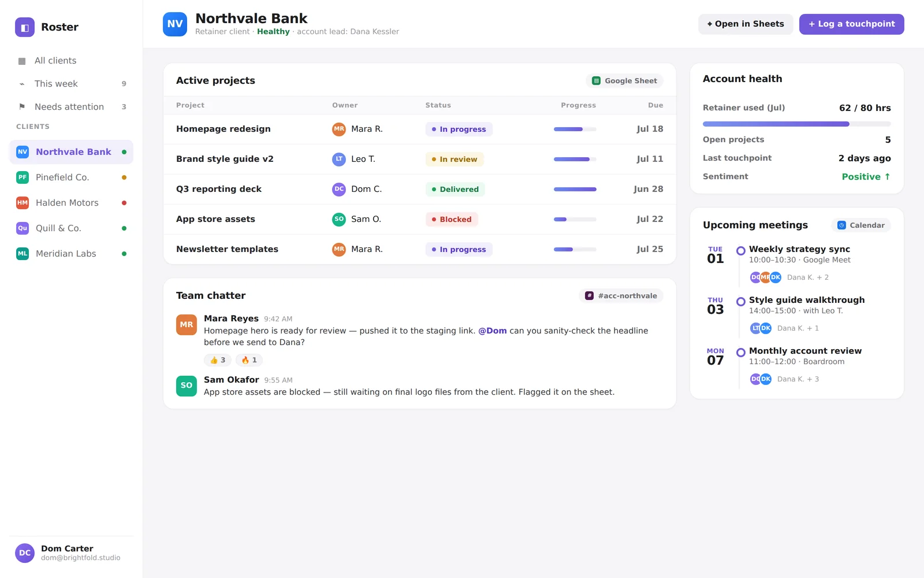The image size is (924, 578).
Task: Open This week view
Action: (71, 84)
